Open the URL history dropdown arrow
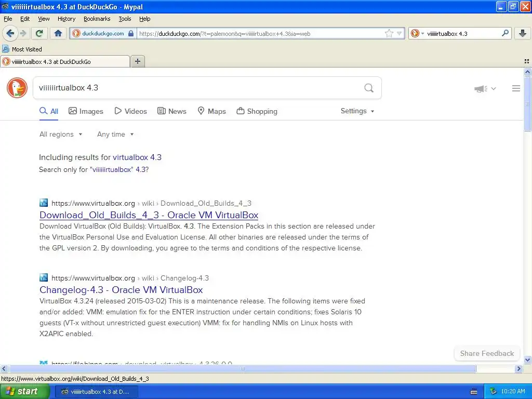532x399 pixels. 400,33
